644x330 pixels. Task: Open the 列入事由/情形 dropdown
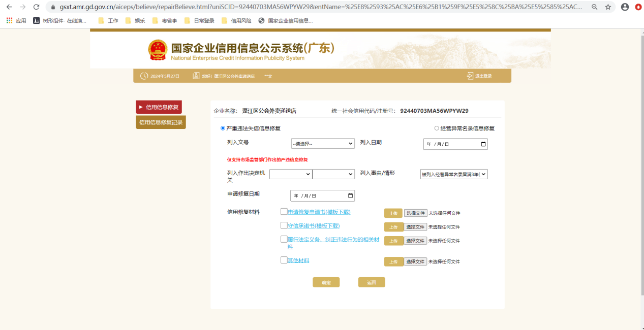coord(454,174)
